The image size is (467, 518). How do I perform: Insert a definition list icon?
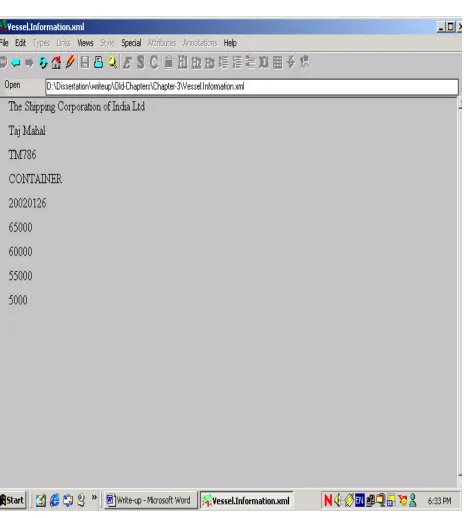click(250, 62)
